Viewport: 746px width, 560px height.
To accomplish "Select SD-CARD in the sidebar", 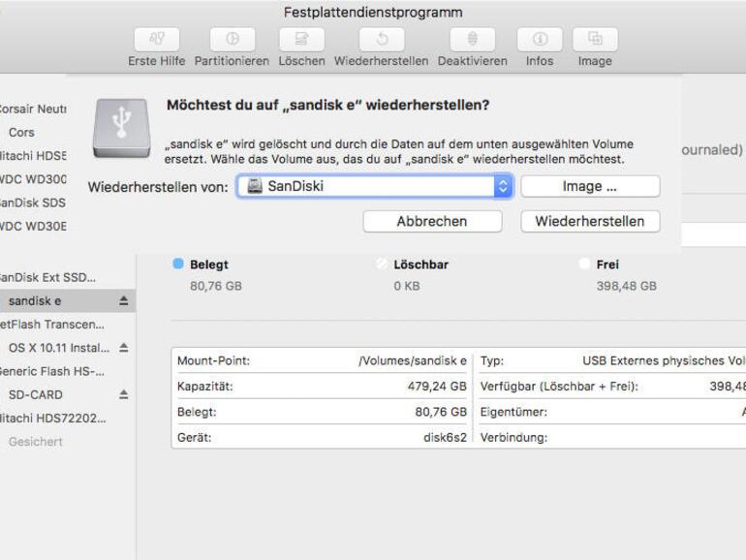I will tap(36, 395).
